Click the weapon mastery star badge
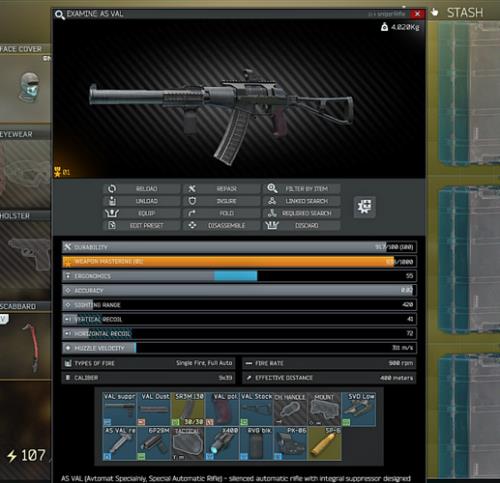 coord(58,172)
